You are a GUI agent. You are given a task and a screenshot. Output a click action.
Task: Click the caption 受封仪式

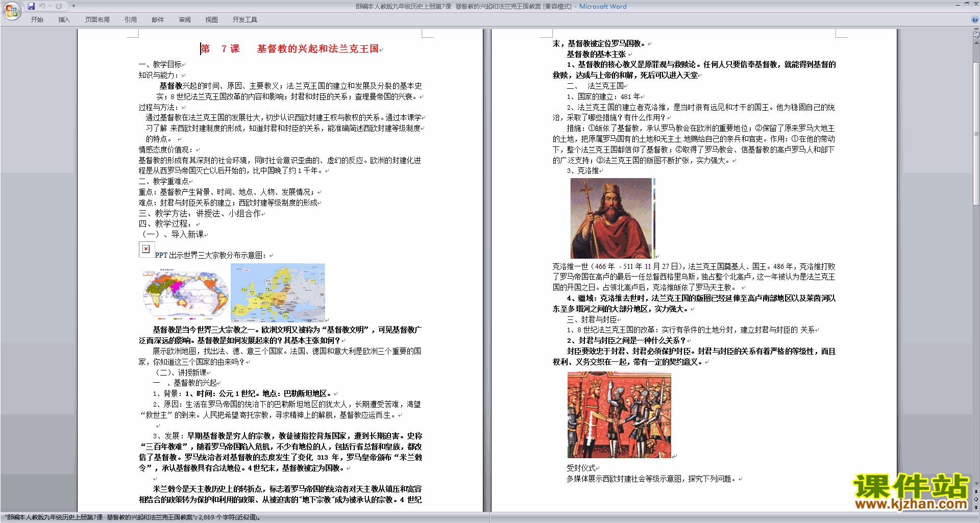(581, 468)
